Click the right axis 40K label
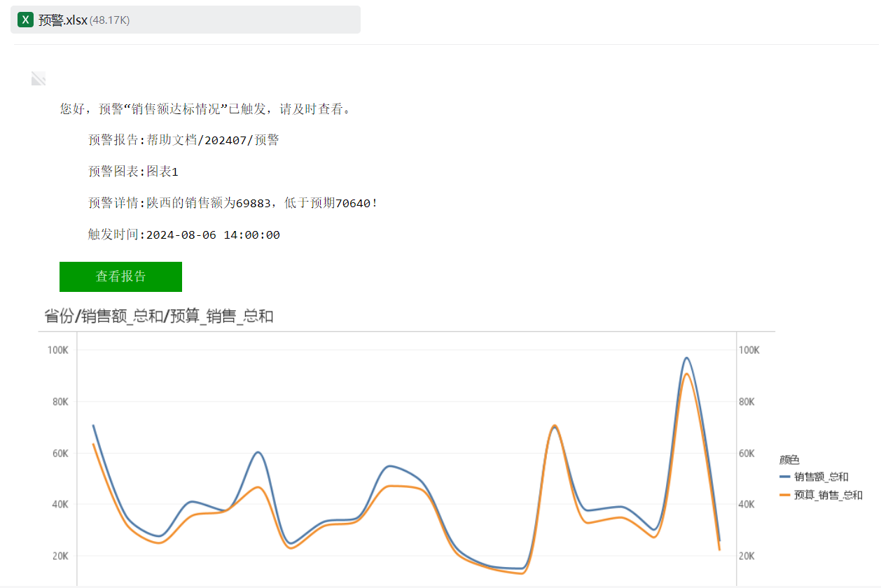The height and width of the screenshot is (588, 881). (x=748, y=504)
